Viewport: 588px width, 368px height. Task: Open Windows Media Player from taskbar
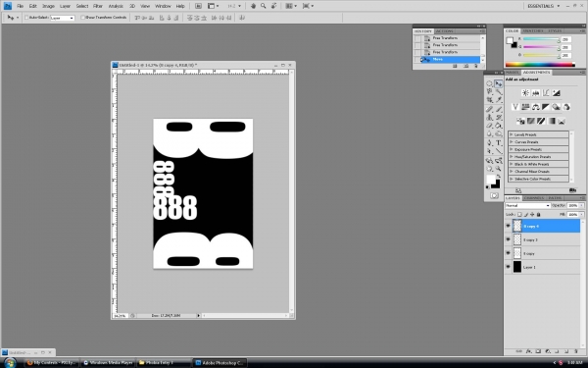(x=109, y=363)
